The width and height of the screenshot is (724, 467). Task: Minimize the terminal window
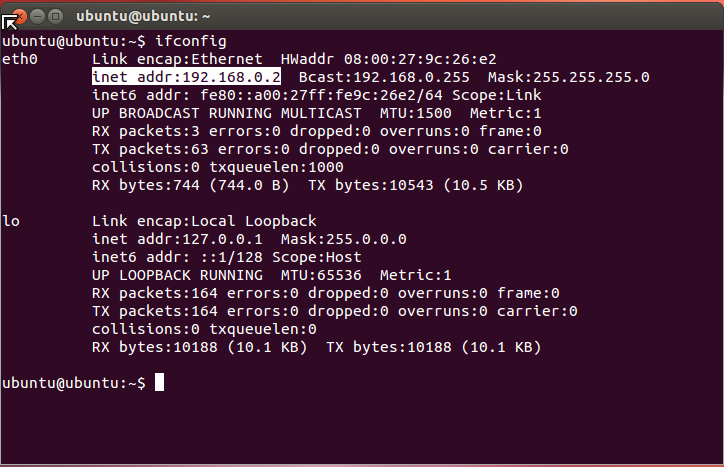pos(37,17)
